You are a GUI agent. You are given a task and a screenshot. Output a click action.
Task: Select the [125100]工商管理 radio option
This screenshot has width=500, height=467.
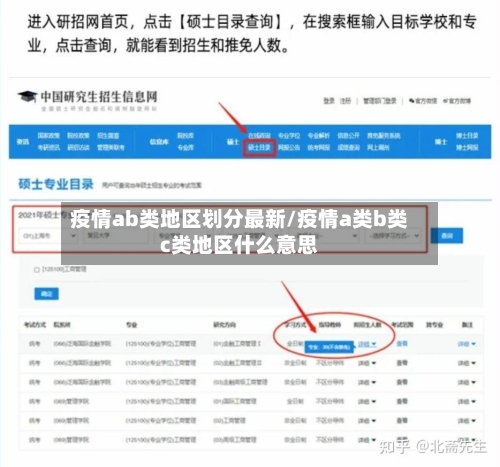(37, 270)
